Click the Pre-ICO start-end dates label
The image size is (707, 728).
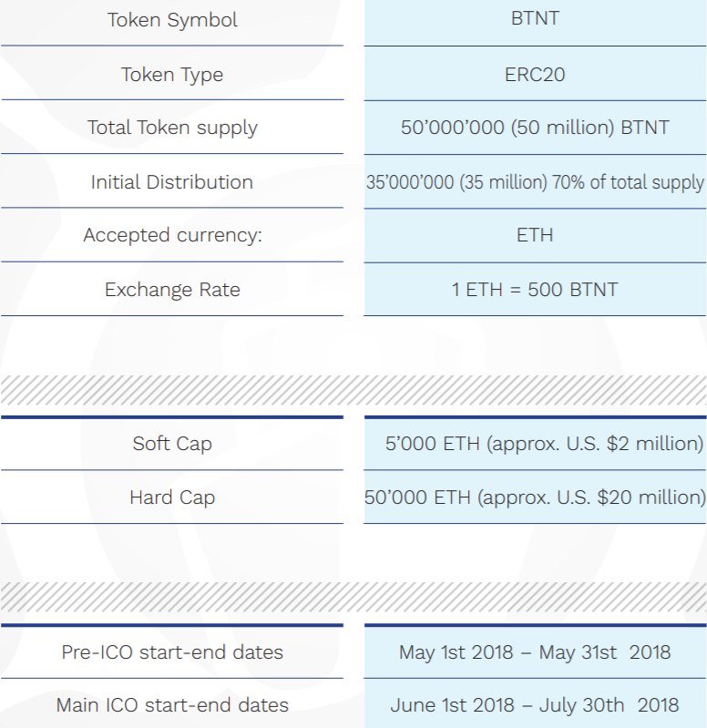tap(172, 651)
